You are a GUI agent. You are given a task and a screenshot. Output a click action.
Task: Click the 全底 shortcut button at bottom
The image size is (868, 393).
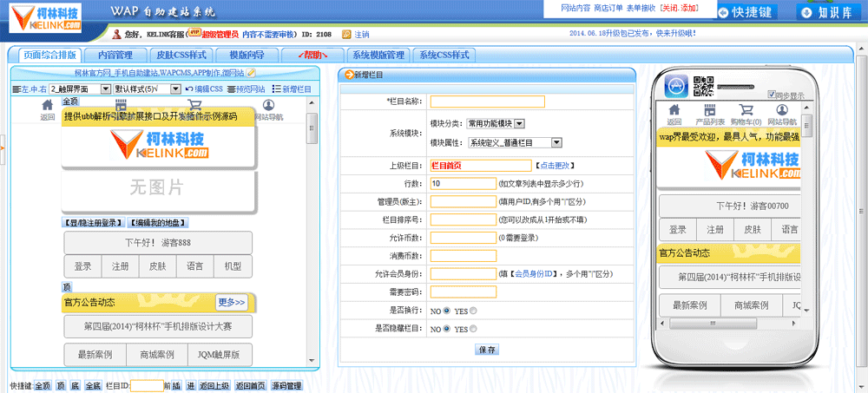93,386
